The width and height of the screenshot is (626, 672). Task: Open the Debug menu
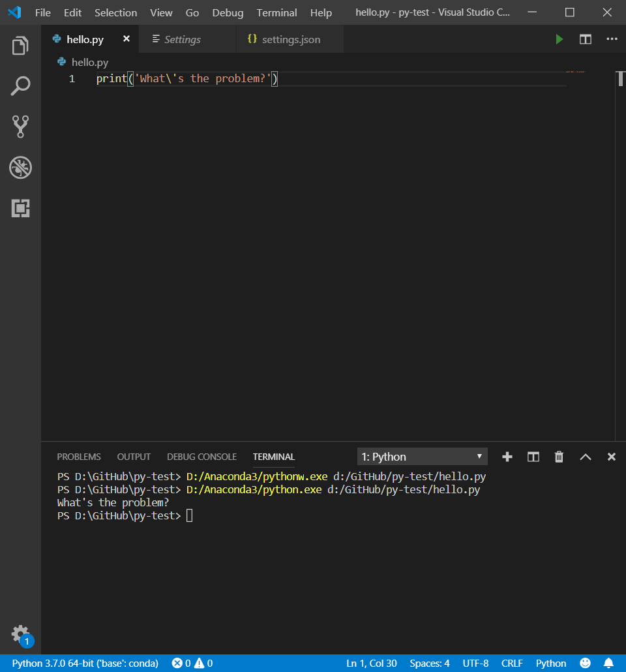[228, 13]
